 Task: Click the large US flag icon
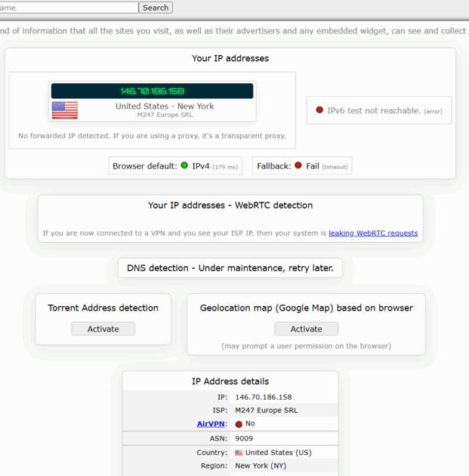[64, 110]
